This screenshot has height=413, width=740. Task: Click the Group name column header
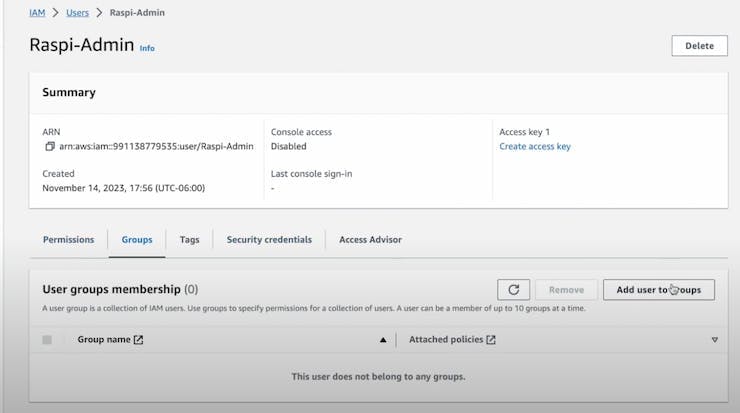point(104,340)
